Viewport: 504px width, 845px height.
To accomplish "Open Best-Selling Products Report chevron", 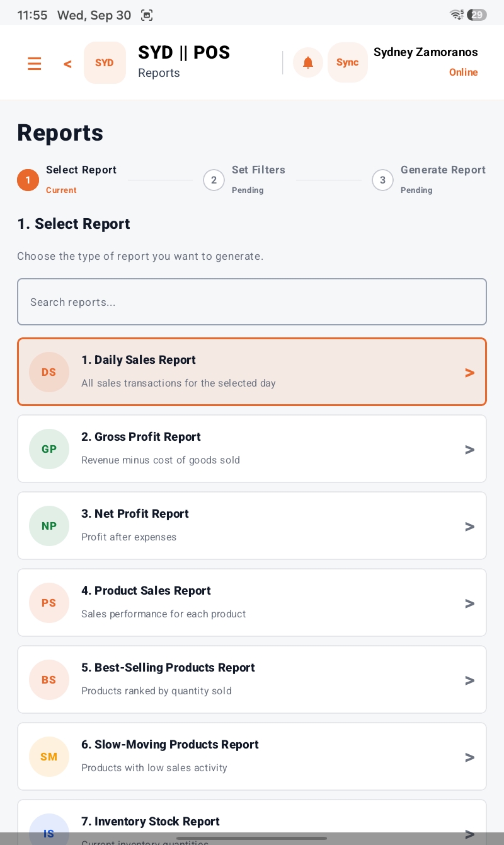I will [469, 680].
